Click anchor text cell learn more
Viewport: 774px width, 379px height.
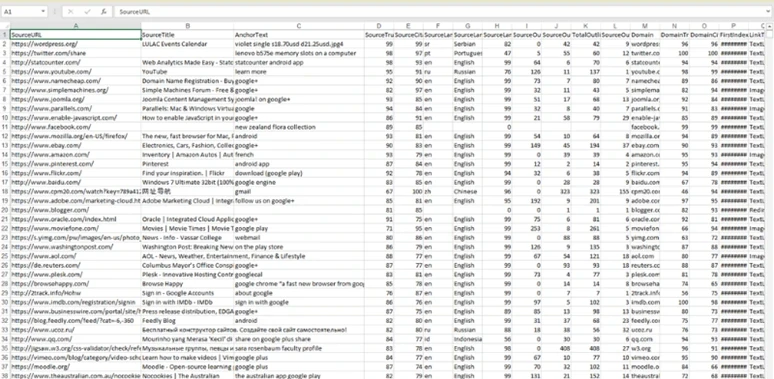pos(299,72)
